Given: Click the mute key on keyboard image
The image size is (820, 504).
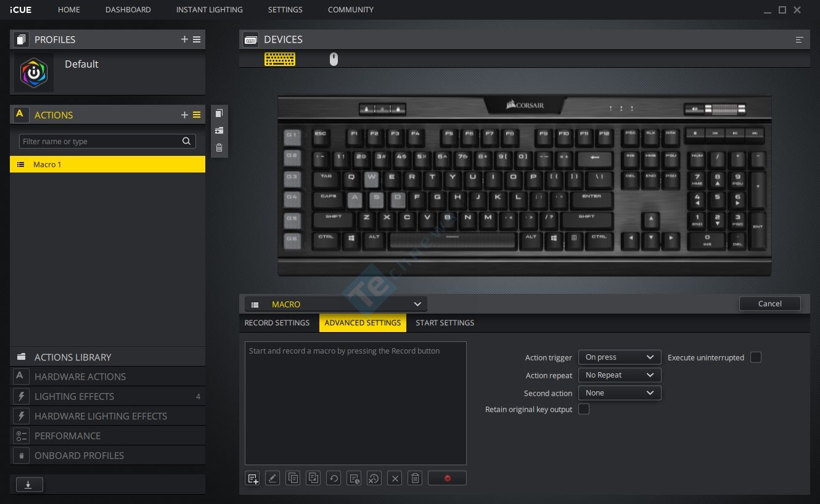Looking at the screenshot, I should 695,109.
